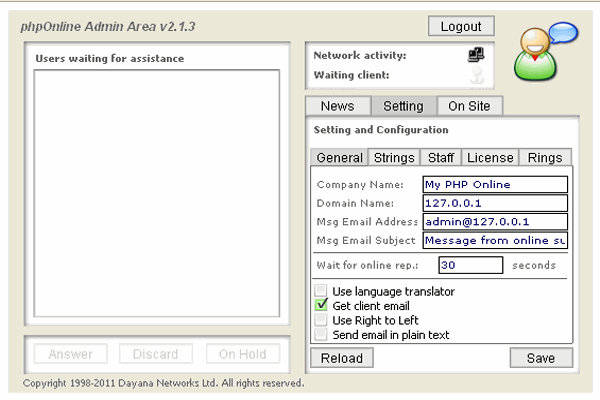This screenshot has width=600, height=400.
Task: Reload the configuration settings
Action: click(x=341, y=358)
